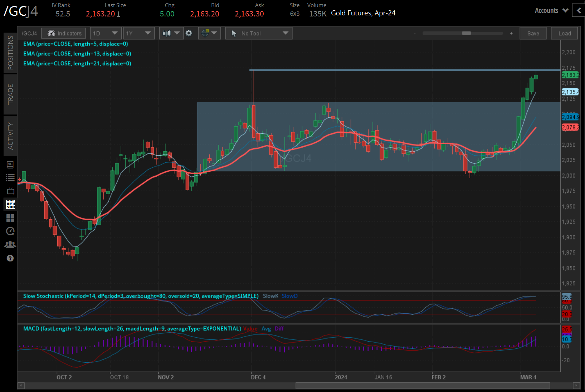The width and height of the screenshot is (585, 392).
Task: Toggle the Avg line in MACD legend
Action: [266, 328]
